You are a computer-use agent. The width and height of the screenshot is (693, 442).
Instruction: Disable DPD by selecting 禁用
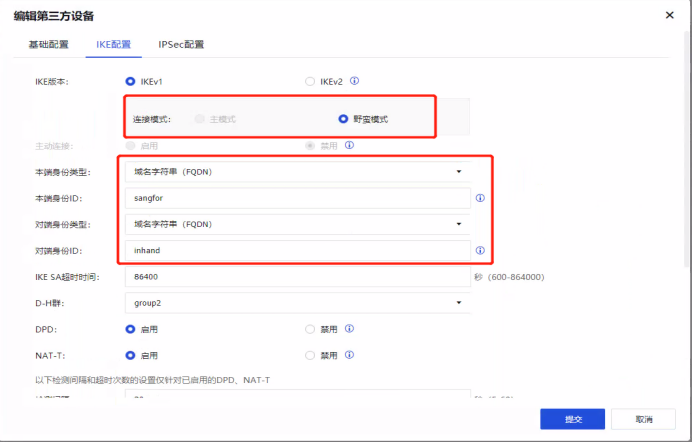click(x=310, y=328)
